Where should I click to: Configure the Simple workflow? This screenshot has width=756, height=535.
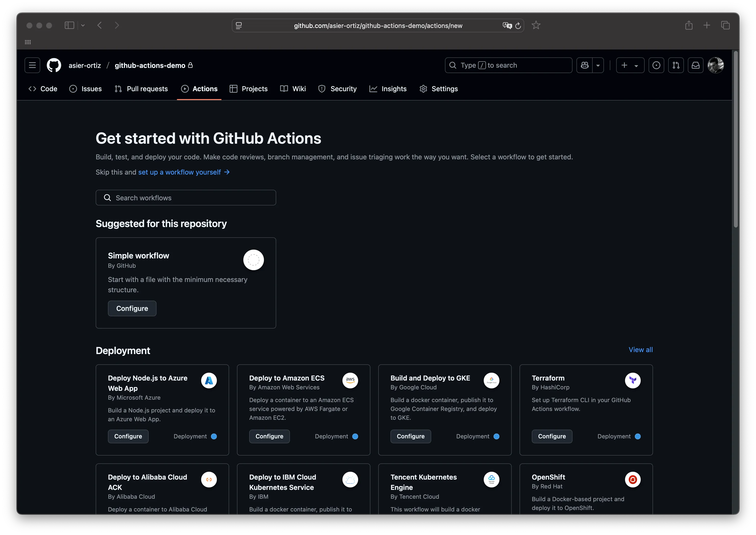(132, 308)
